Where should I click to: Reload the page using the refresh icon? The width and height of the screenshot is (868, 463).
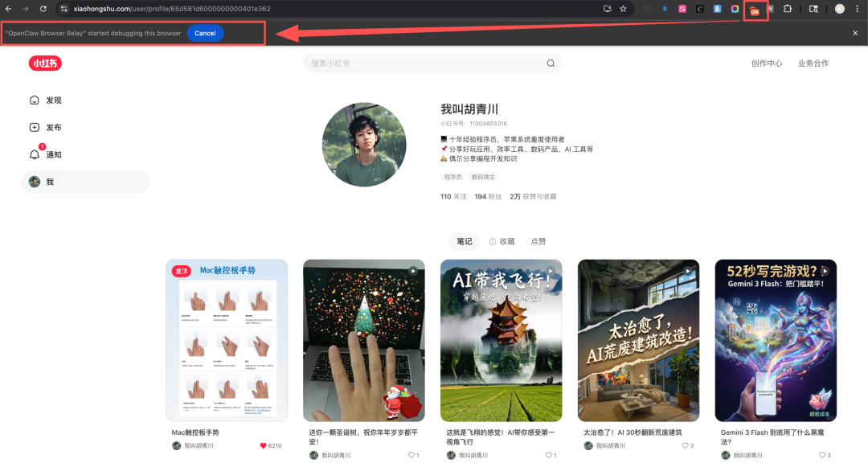point(41,10)
